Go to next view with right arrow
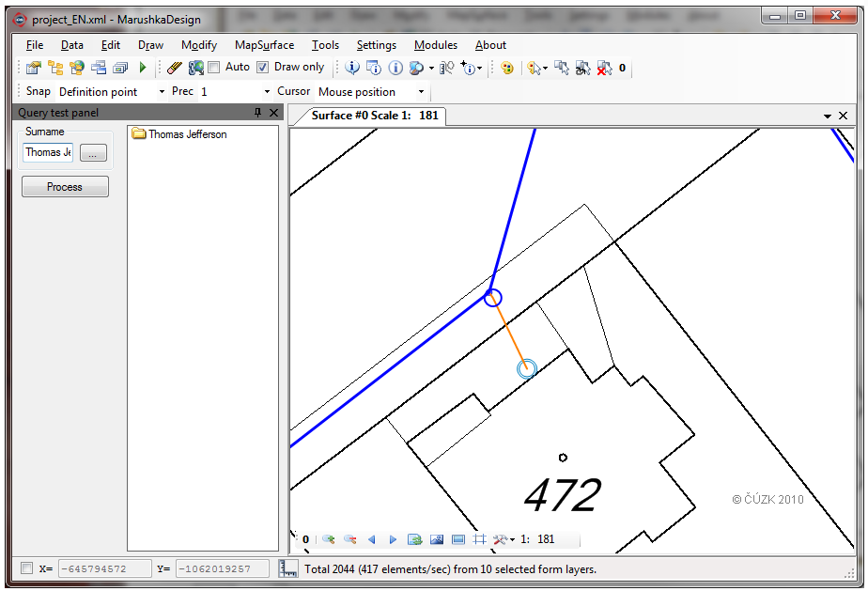 (393, 539)
